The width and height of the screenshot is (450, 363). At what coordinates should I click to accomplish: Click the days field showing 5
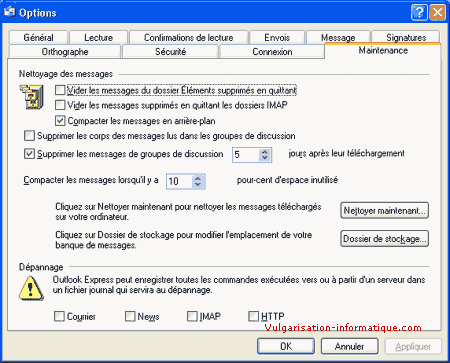click(246, 155)
